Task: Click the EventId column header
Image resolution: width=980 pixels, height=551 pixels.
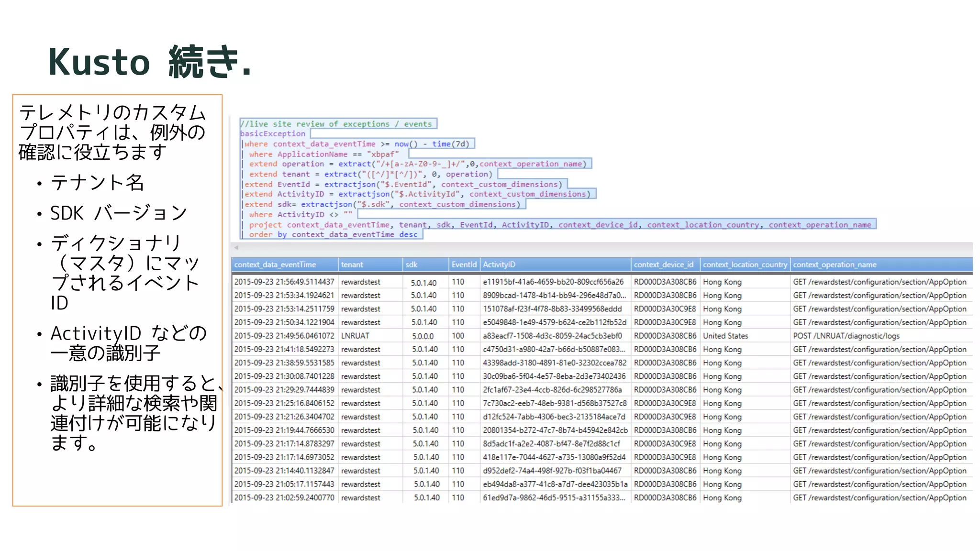Action: (464, 264)
